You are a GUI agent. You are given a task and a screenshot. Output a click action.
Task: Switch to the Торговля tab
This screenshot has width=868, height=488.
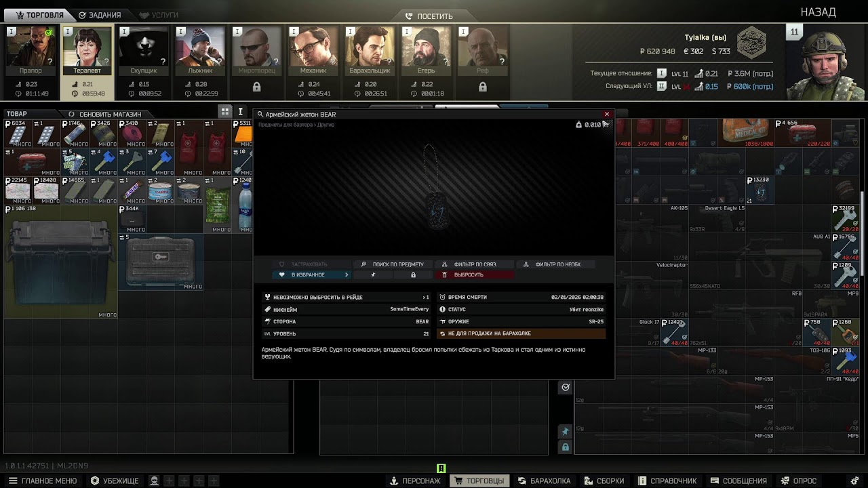click(39, 15)
